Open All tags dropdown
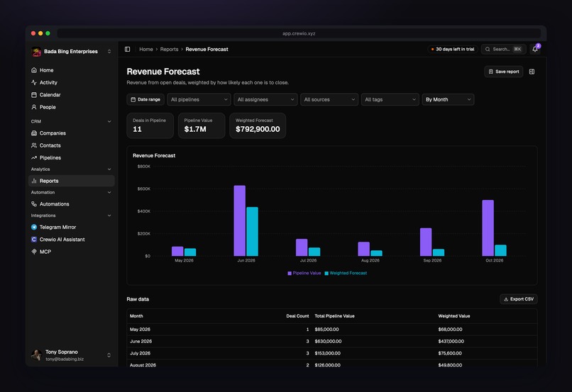This screenshot has width=572, height=392. (x=390, y=99)
